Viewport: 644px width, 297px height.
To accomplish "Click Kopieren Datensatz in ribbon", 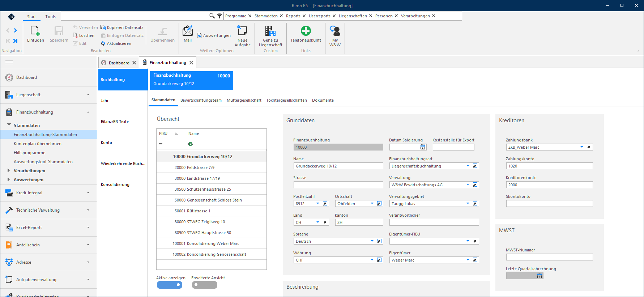I will point(122,27).
